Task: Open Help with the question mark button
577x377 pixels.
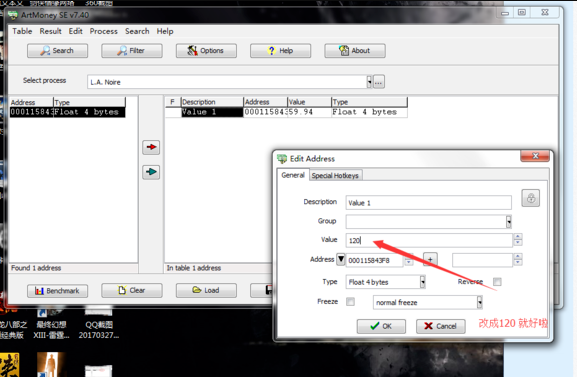Action: pos(280,51)
